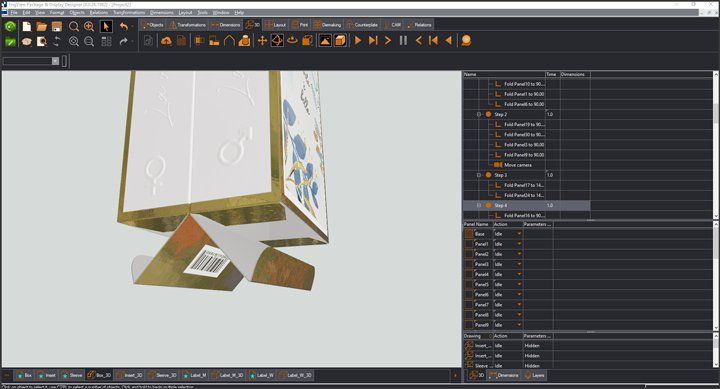Viewport: 720px width, 389px height.
Task: Click the orange sphere render icon
Action: [x=466, y=41]
